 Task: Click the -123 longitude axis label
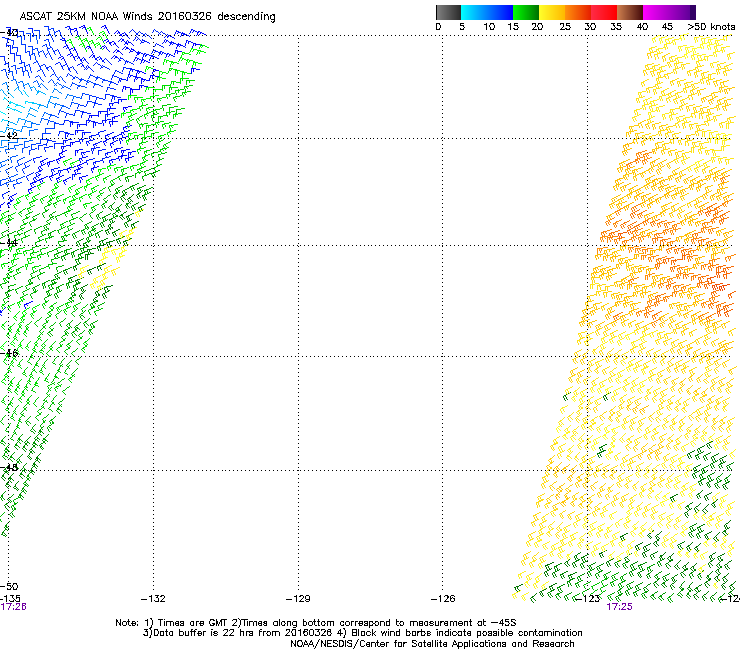click(x=588, y=599)
